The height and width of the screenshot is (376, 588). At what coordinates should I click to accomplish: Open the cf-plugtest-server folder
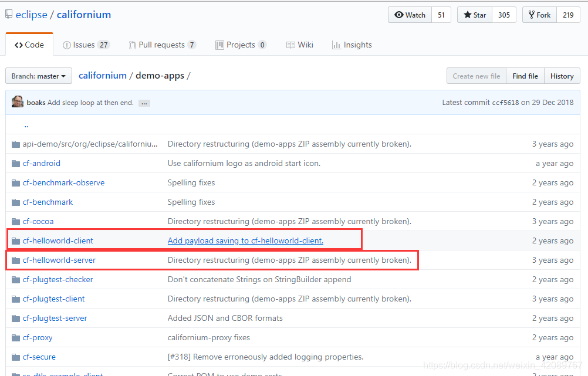(x=55, y=319)
